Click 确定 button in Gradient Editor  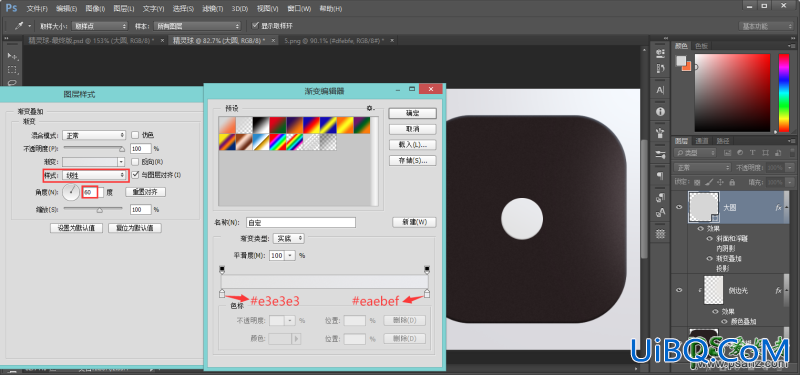pyautogui.click(x=412, y=113)
